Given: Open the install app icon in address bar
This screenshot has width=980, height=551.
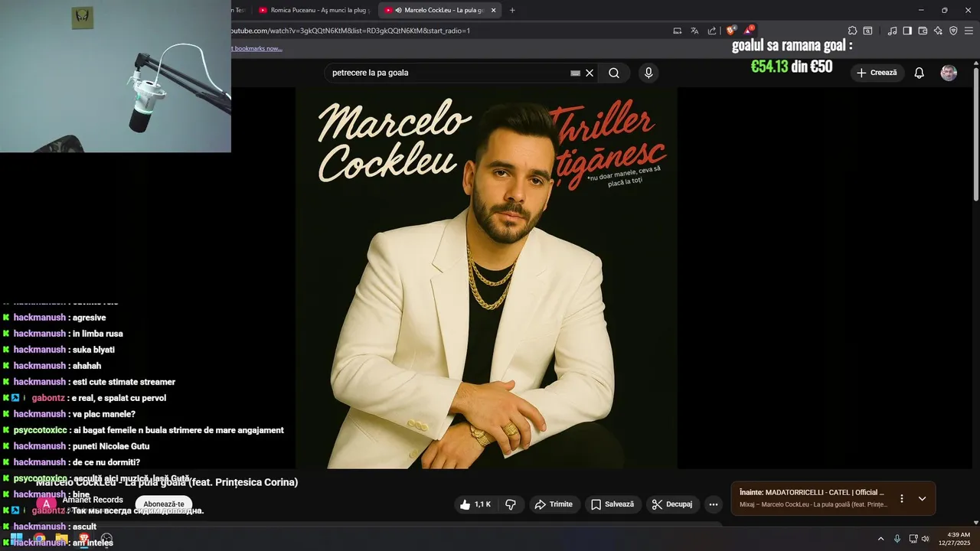Looking at the screenshot, I should tap(677, 31).
